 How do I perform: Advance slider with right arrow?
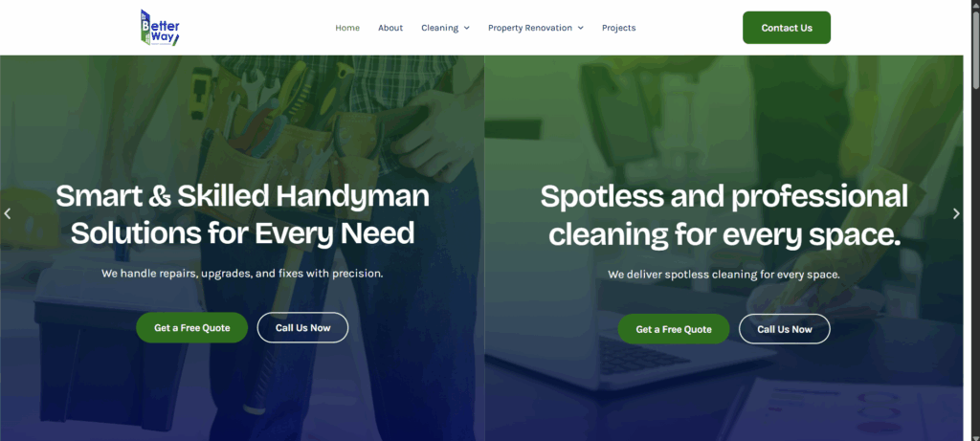[x=956, y=213]
